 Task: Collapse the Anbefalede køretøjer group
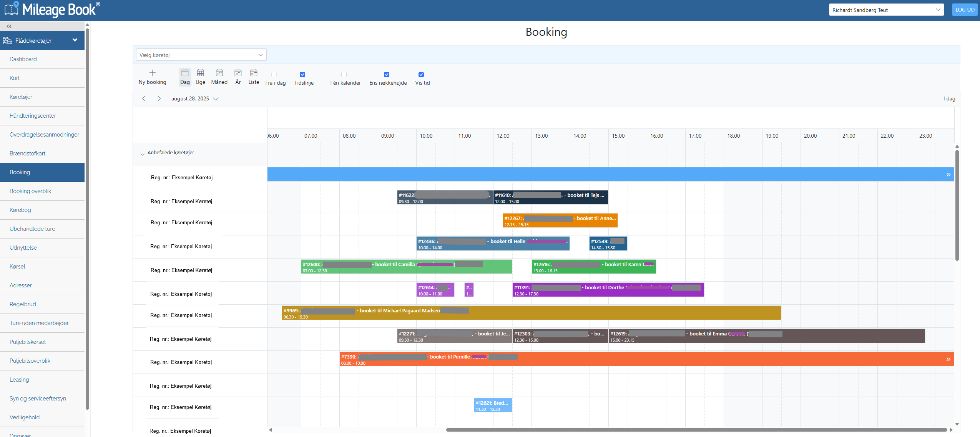click(143, 154)
